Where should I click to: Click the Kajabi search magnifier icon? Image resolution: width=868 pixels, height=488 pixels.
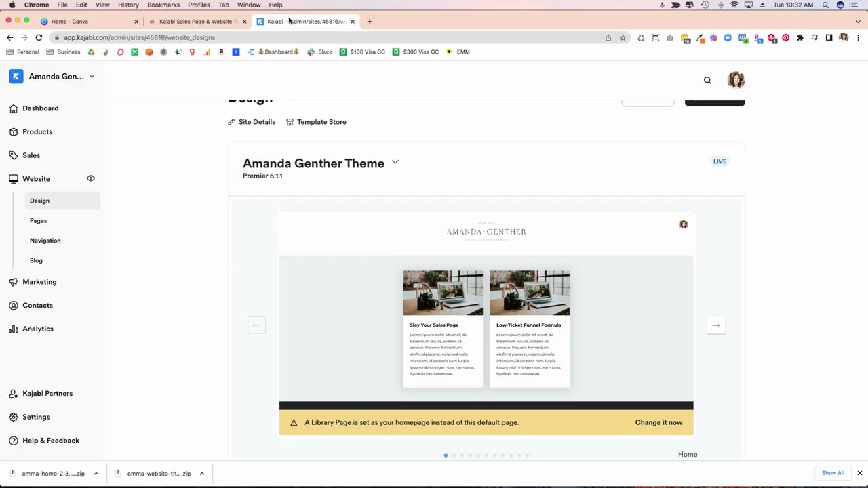click(707, 80)
